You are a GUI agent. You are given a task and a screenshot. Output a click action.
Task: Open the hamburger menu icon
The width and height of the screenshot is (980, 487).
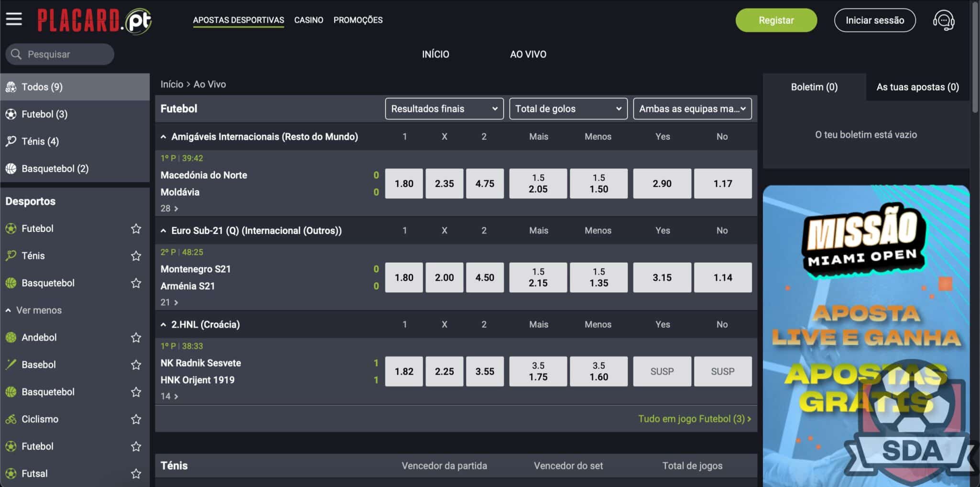pyautogui.click(x=14, y=19)
